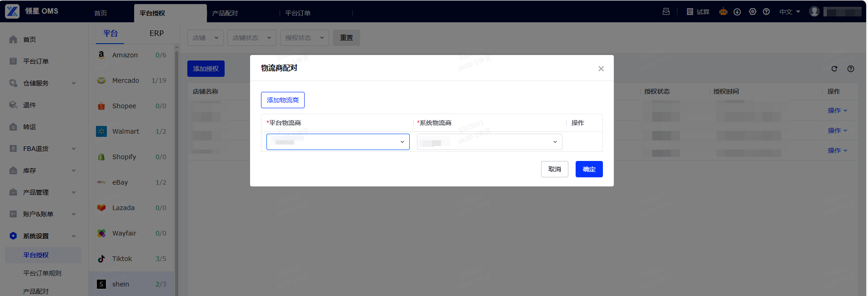Click the top bar help question icon

point(766,12)
